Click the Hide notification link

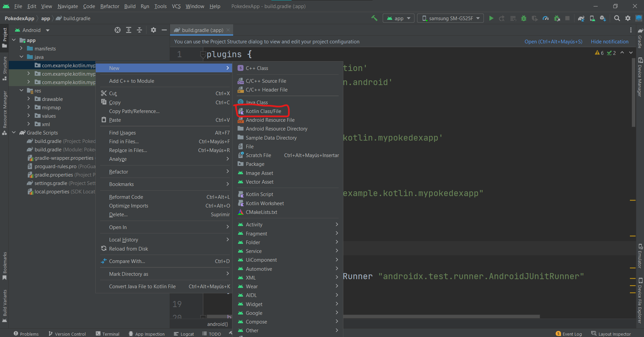pyautogui.click(x=609, y=42)
